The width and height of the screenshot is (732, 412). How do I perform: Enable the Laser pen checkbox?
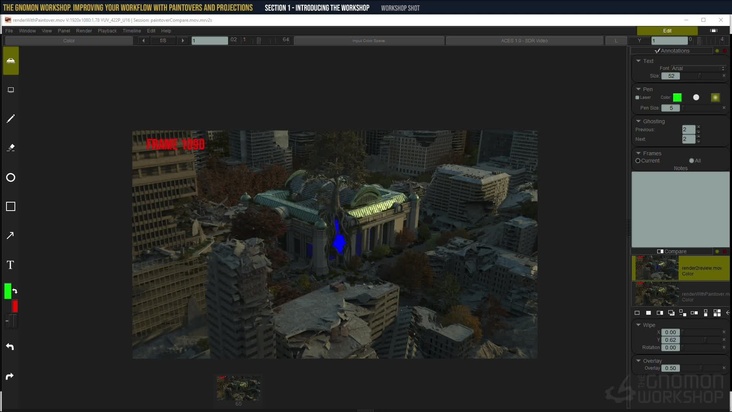[637, 98]
